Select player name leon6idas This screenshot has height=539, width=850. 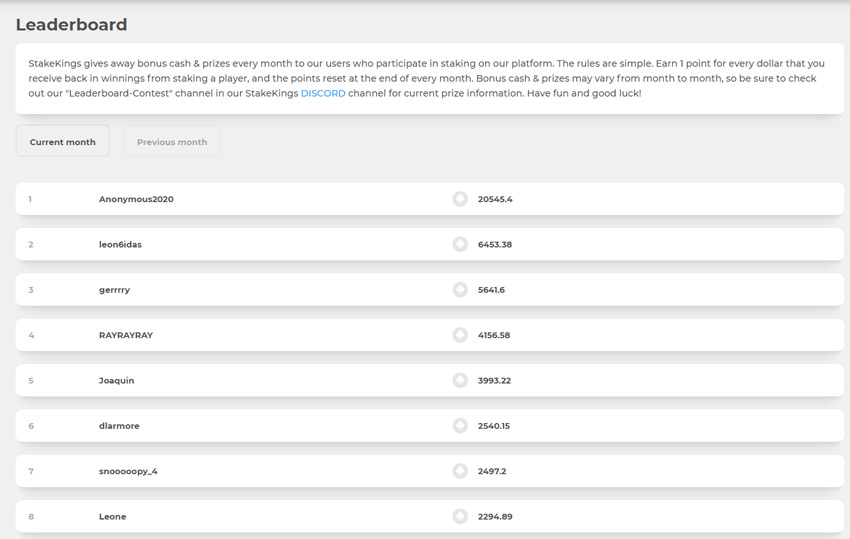click(x=120, y=245)
